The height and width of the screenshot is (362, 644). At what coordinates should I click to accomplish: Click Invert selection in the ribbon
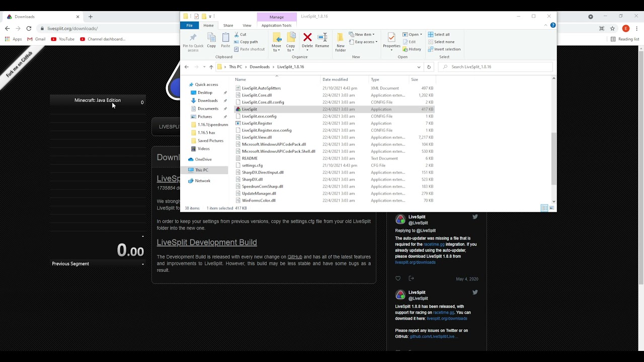(444, 49)
